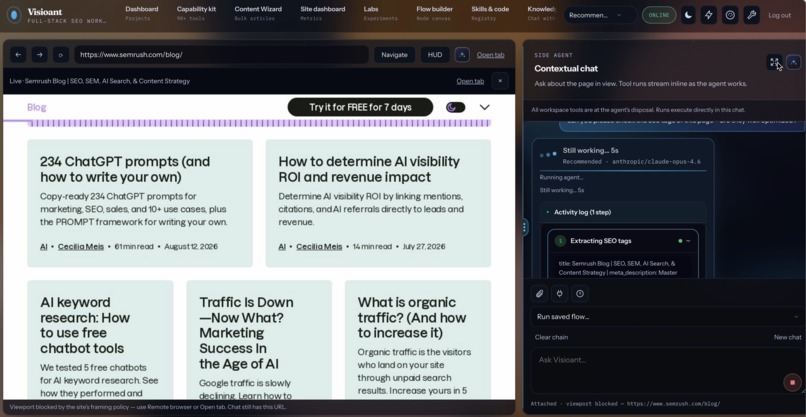Grab the panel divider handle

tap(524, 227)
